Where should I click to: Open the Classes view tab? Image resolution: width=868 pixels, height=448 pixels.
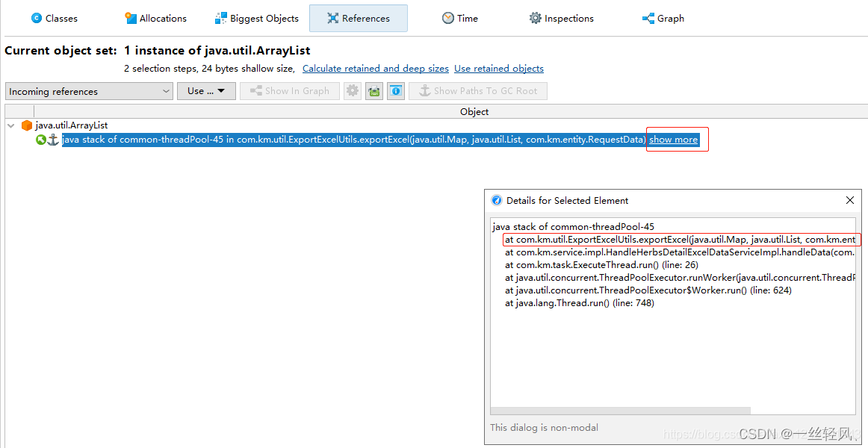55,18
